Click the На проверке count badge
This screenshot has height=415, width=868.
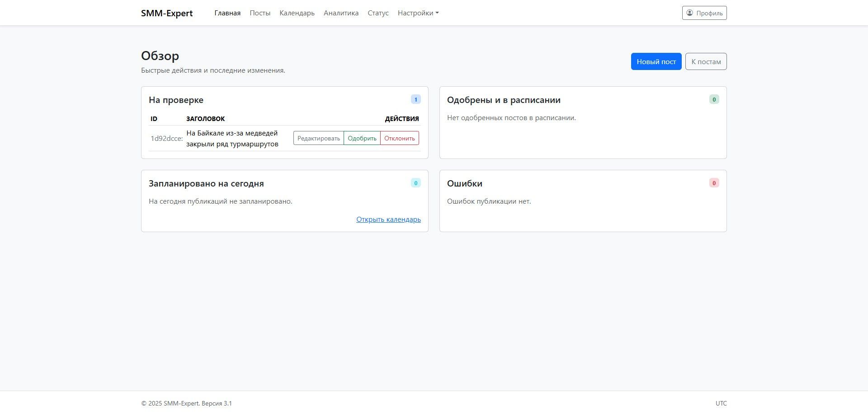pyautogui.click(x=415, y=99)
